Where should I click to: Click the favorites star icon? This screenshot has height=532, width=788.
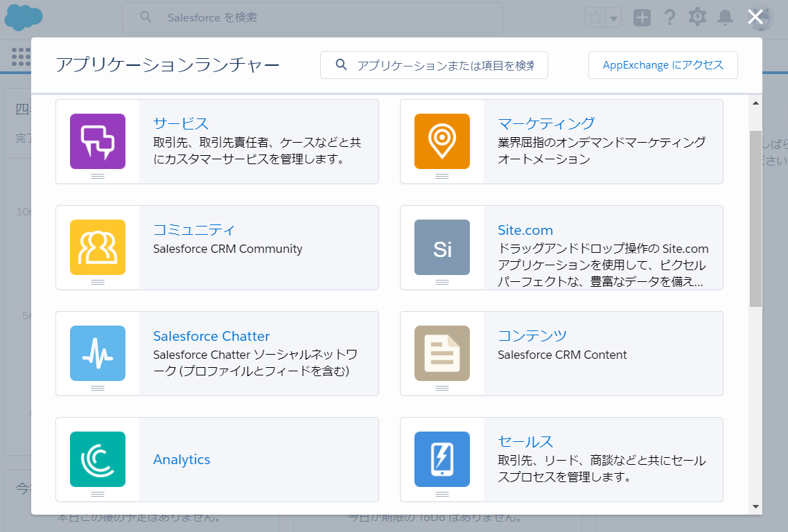pyautogui.click(x=595, y=18)
